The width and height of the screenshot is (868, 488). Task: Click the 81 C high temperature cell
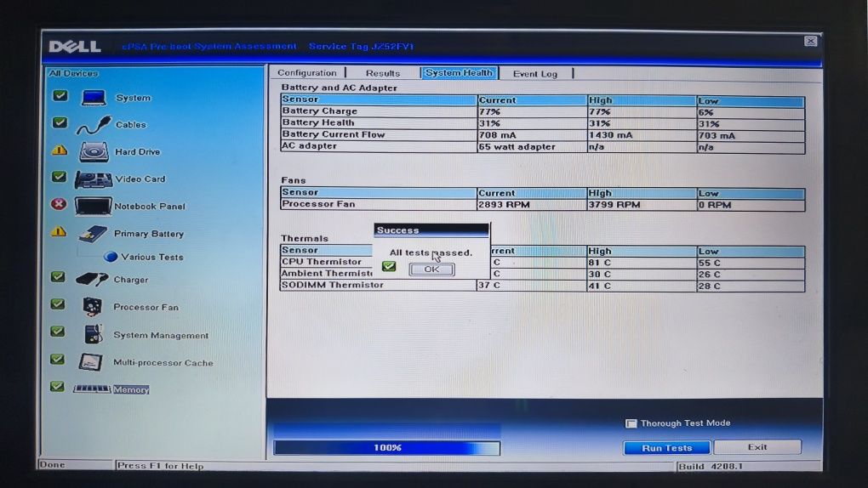coord(641,263)
